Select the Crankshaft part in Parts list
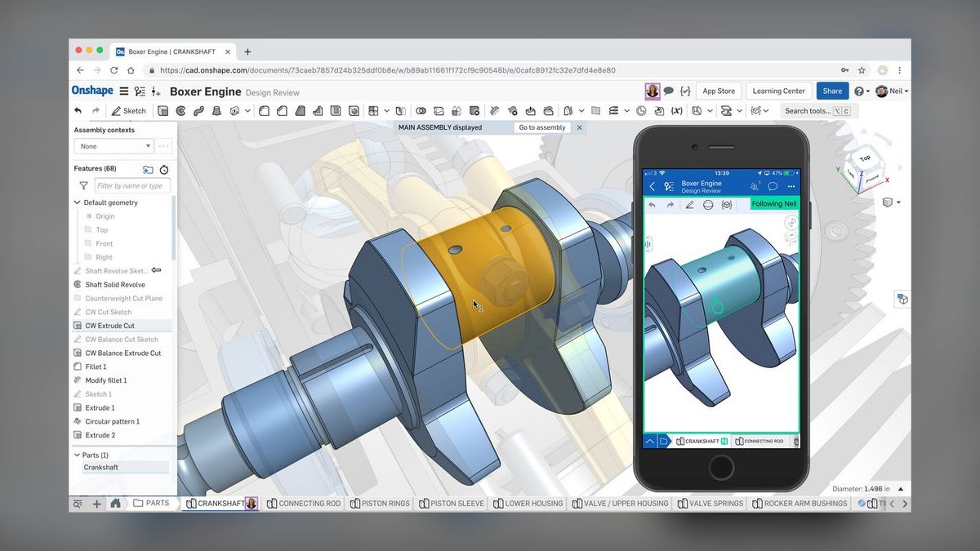980x551 pixels. click(x=125, y=468)
